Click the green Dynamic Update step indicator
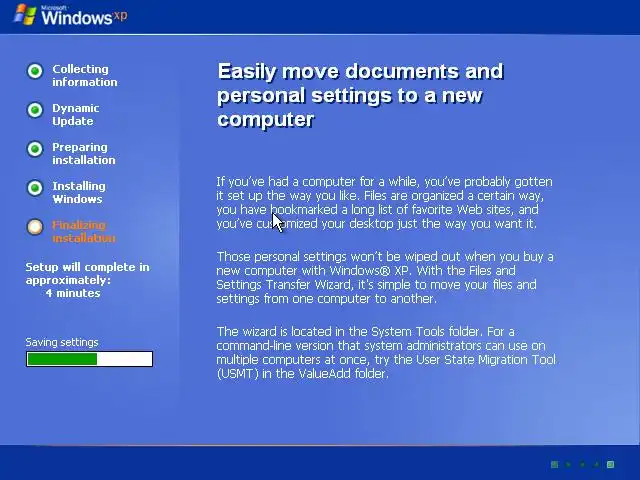640x480 pixels. click(x=35, y=110)
